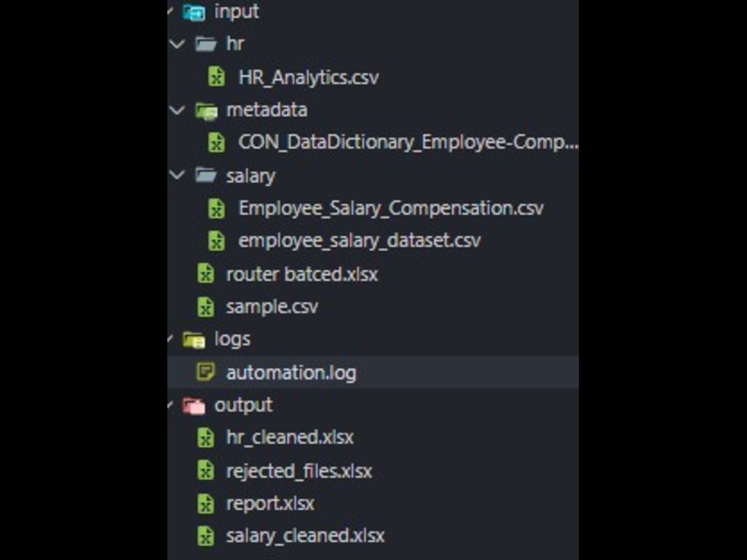Image resolution: width=747 pixels, height=560 pixels.
Task: Click the salary folder icon
Action: click(206, 175)
